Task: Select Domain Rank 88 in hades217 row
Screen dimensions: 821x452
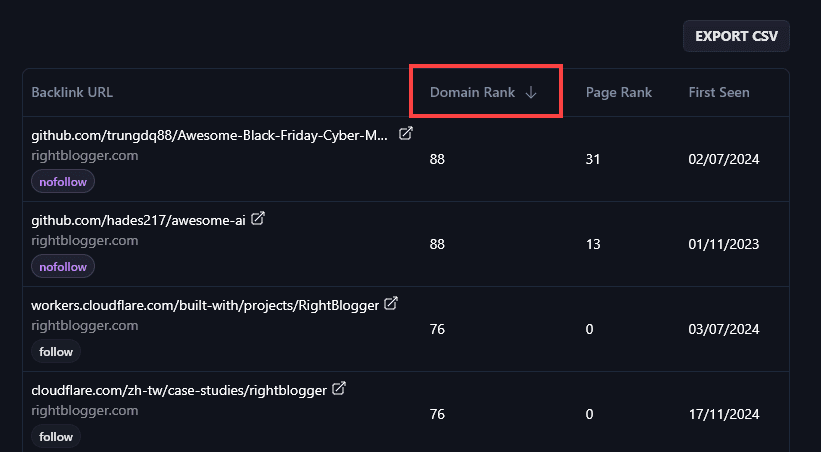Action: click(x=437, y=244)
